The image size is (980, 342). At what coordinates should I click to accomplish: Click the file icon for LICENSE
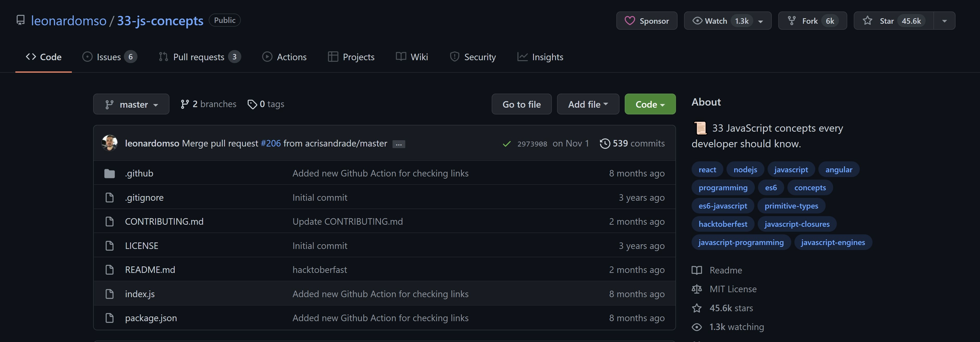(x=110, y=246)
